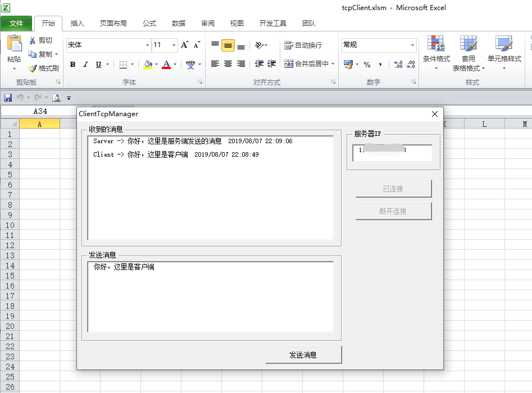Open the font name dropdown
This screenshot has width=532, height=393.
pyautogui.click(x=147, y=44)
